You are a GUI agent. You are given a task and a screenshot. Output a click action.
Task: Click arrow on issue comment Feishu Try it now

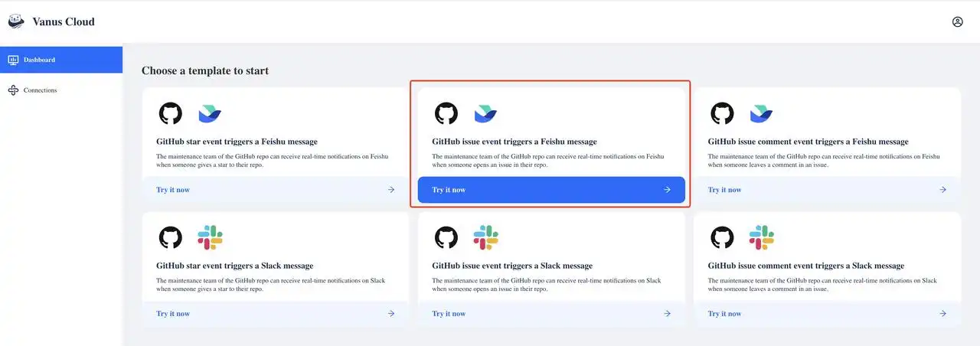pyautogui.click(x=942, y=190)
